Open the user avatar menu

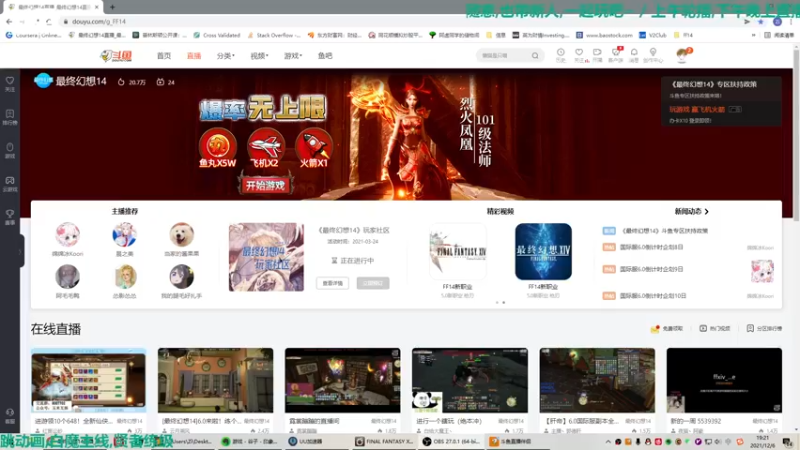coord(682,55)
